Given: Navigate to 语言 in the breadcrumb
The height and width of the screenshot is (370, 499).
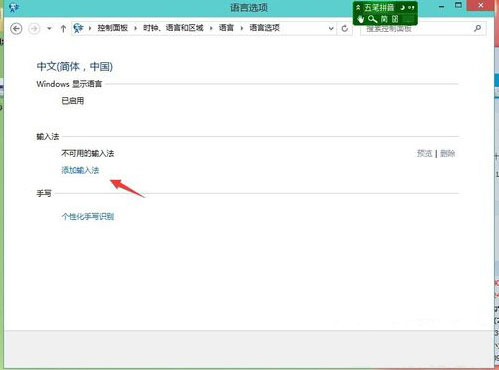Looking at the screenshot, I should [226, 28].
